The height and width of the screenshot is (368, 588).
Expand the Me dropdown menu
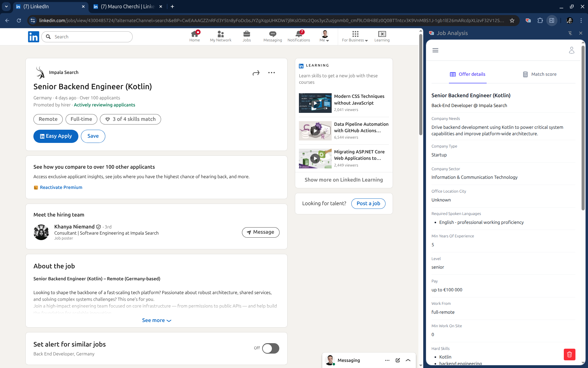coord(324,36)
